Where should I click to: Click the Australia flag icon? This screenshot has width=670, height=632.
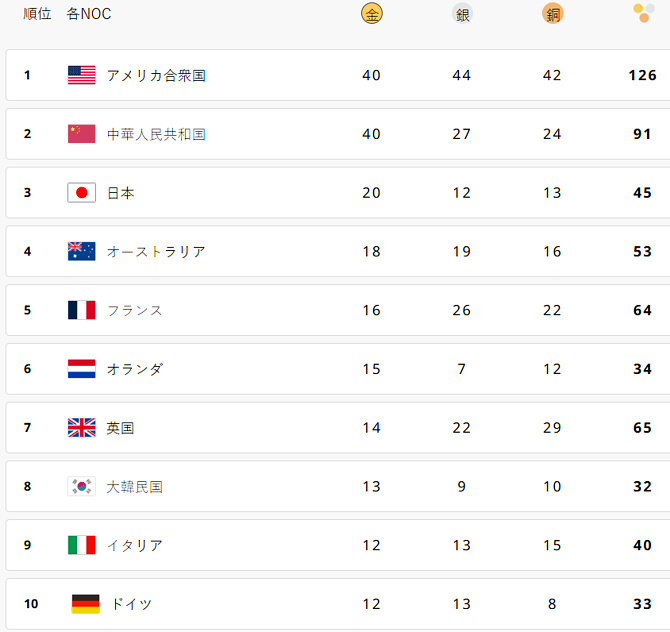point(81,251)
